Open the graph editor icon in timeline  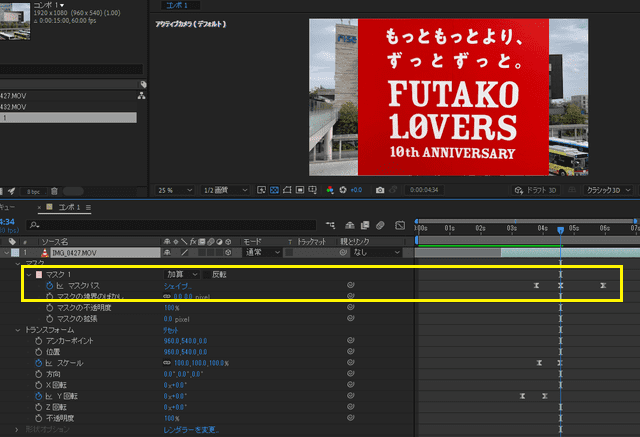coord(400,225)
